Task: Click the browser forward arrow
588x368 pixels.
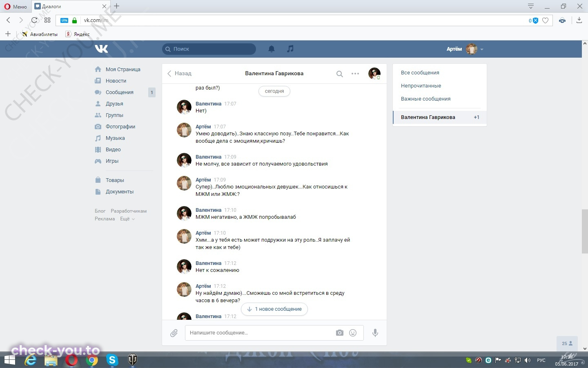Action: [21, 20]
